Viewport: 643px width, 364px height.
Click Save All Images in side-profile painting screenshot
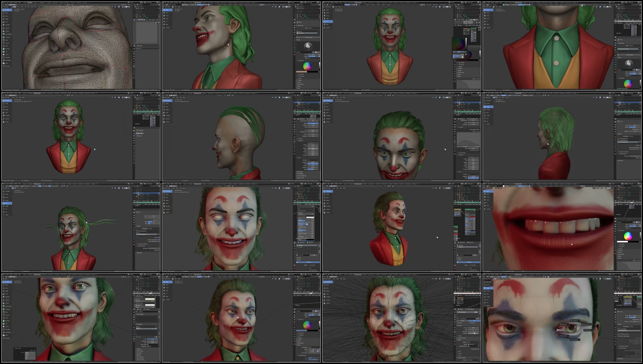[309, 37]
